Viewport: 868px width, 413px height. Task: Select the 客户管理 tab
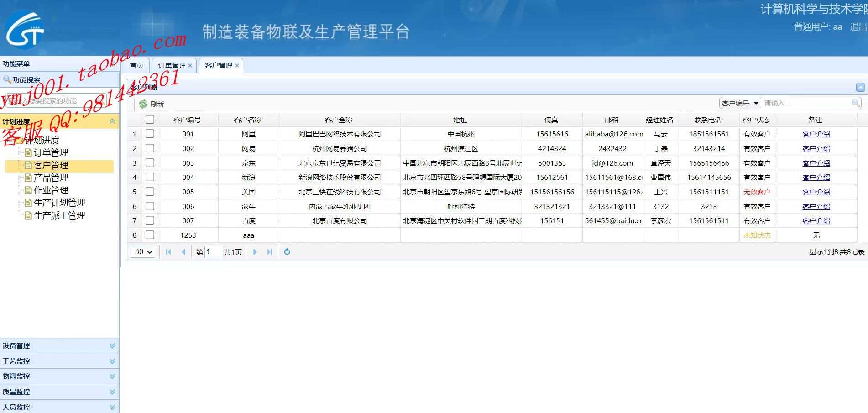(x=219, y=66)
